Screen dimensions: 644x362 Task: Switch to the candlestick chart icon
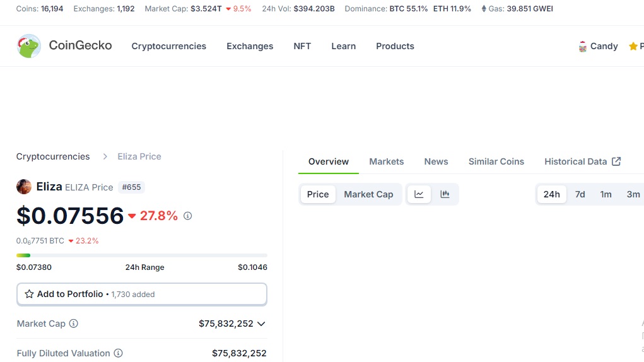tap(445, 194)
